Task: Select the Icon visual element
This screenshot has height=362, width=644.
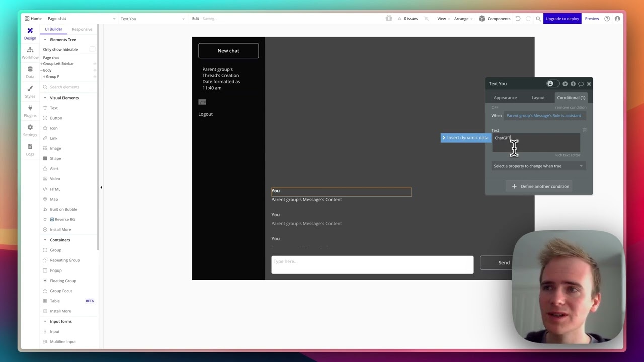Action: pos(54,128)
